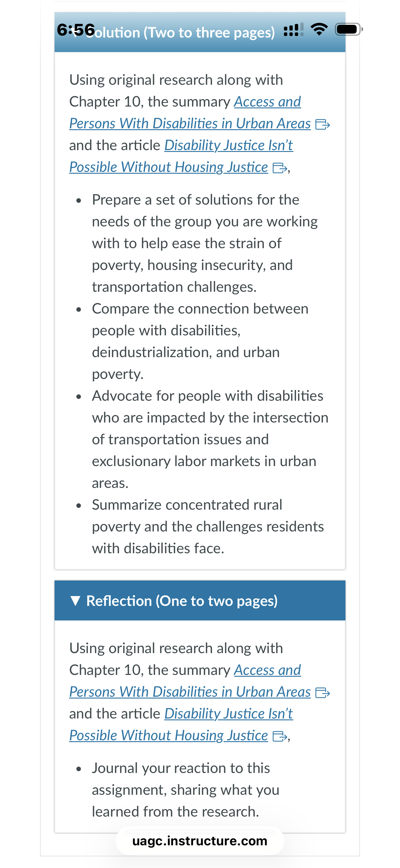Image resolution: width=400 pixels, height=868 pixels.
Task: Tap the Wi-Fi status icon
Action: coord(319,29)
